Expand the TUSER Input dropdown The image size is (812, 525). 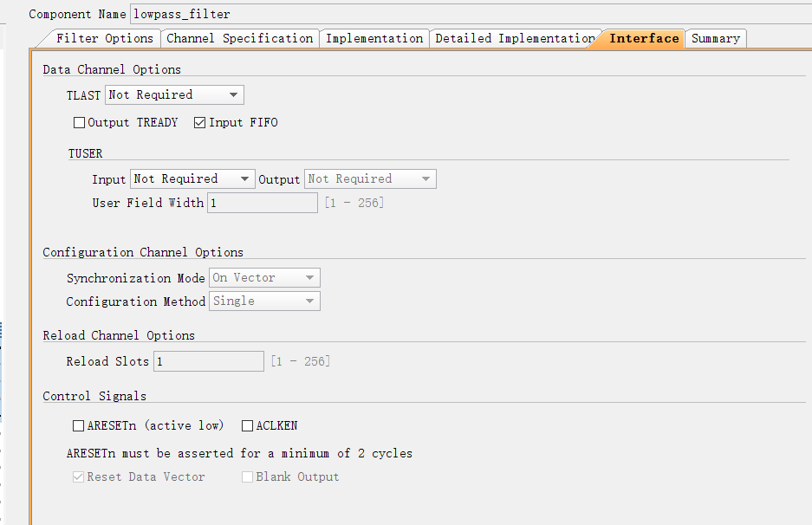[x=192, y=179]
